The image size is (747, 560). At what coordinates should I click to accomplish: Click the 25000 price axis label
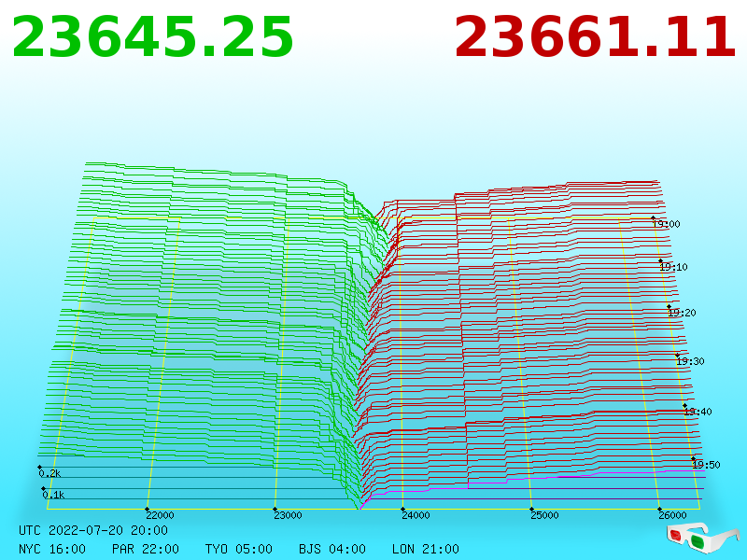click(x=544, y=515)
